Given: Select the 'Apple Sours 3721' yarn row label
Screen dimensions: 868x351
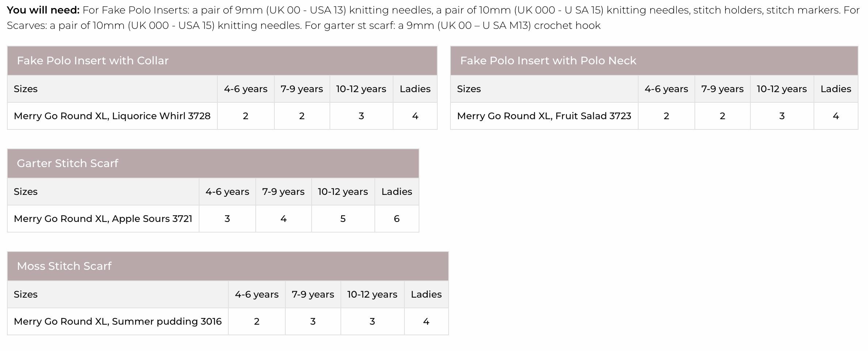Looking at the screenshot, I should (103, 219).
